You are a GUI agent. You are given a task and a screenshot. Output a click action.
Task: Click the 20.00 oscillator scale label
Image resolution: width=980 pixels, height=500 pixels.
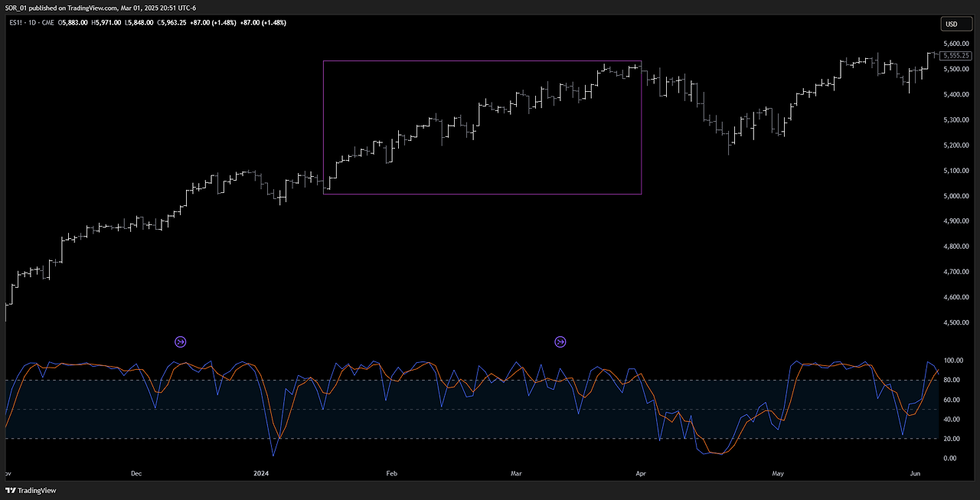952,439
